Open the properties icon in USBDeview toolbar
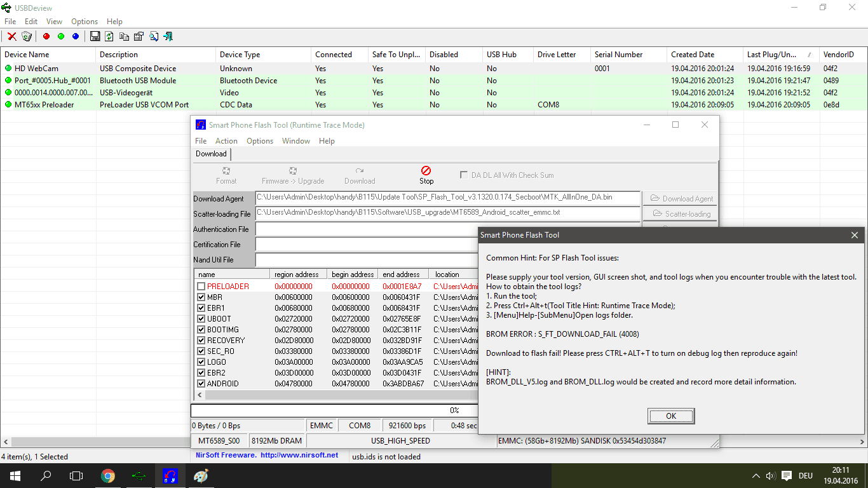The width and height of the screenshot is (868, 488). (139, 36)
